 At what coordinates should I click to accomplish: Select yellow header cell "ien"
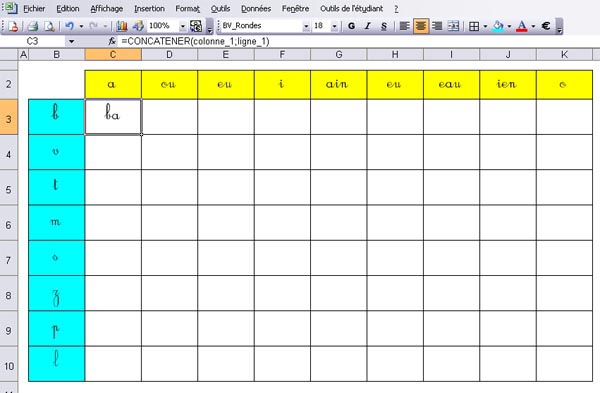[x=508, y=85]
